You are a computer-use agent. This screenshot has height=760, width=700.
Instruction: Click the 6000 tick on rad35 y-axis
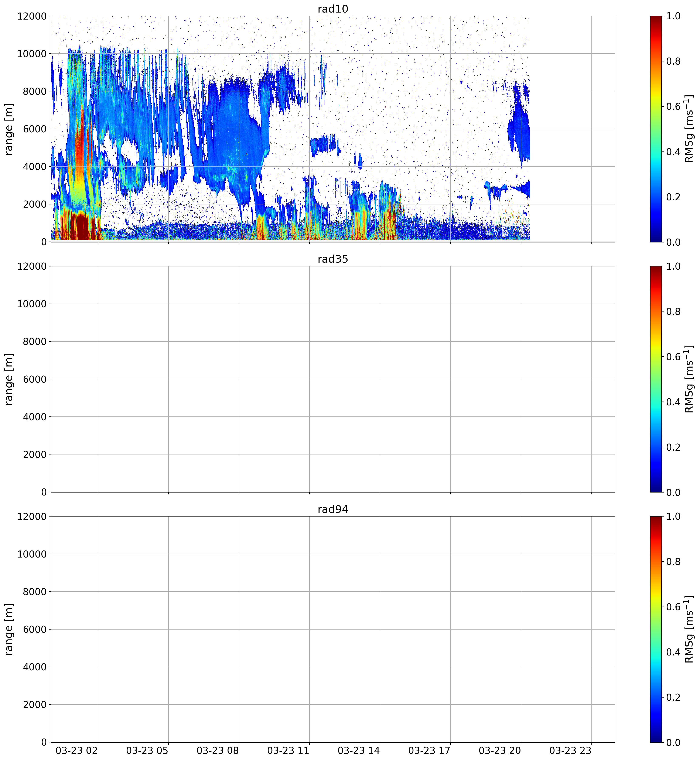[x=35, y=379]
